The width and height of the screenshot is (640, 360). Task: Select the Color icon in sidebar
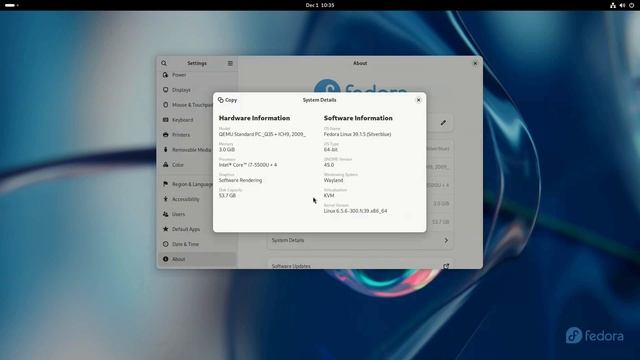click(x=165, y=165)
